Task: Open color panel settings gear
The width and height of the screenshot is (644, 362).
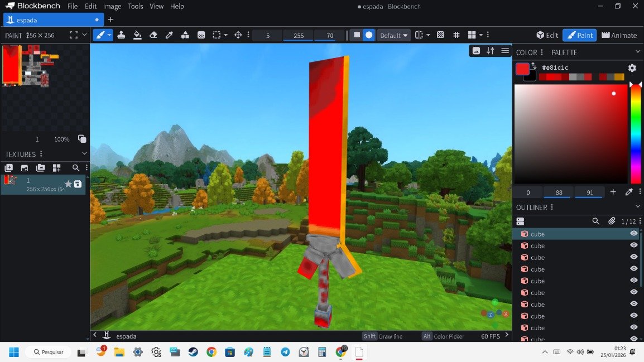Action: click(632, 68)
